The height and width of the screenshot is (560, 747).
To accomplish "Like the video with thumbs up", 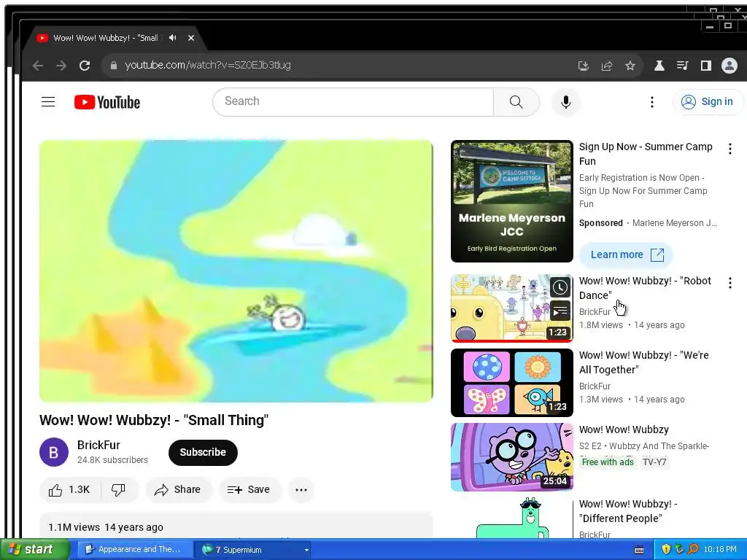I will [x=69, y=489].
